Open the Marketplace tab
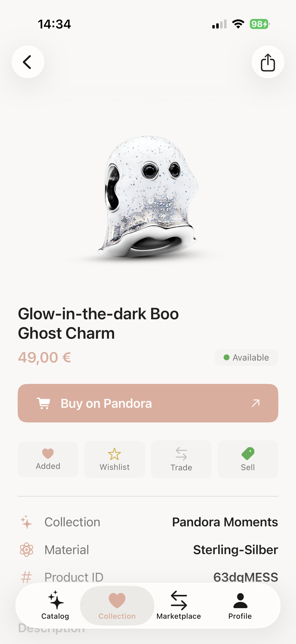Screen dimensions: 296x644 (179, 605)
